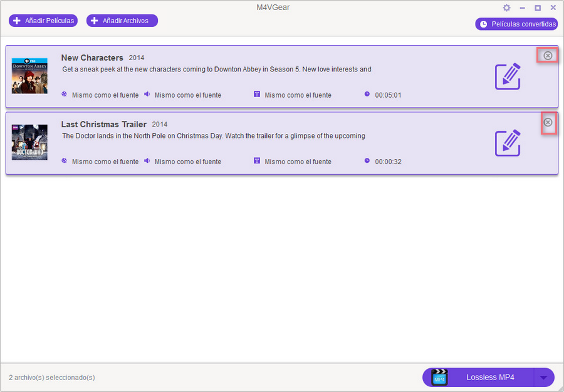Click the 00:00:32 duration value

[388, 162]
